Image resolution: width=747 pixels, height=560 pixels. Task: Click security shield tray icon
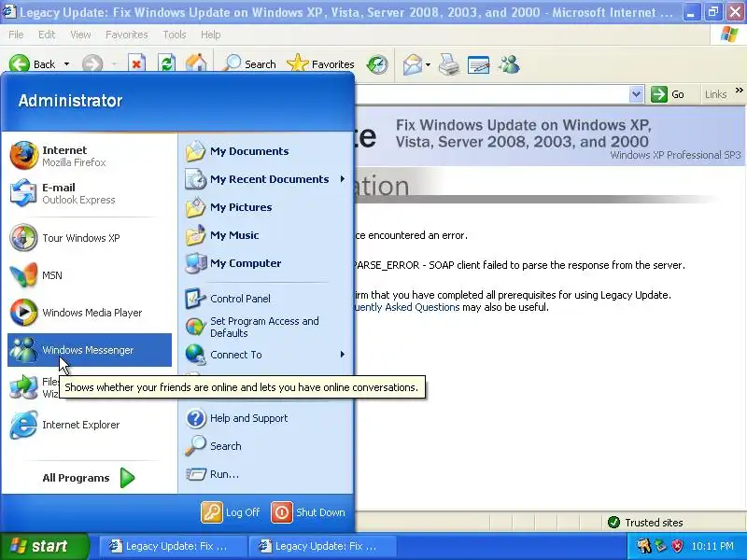pyautogui.click(x=677, y=546)
